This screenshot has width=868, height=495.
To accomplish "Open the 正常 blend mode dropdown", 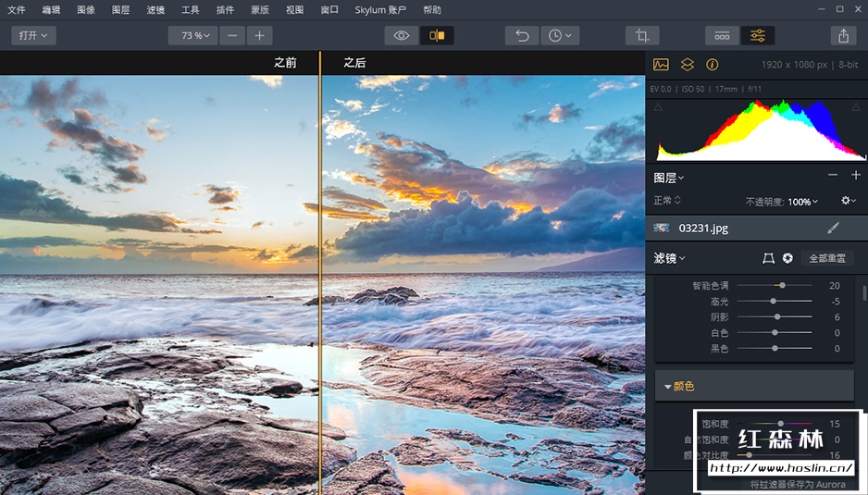I will tap(667, 201).
